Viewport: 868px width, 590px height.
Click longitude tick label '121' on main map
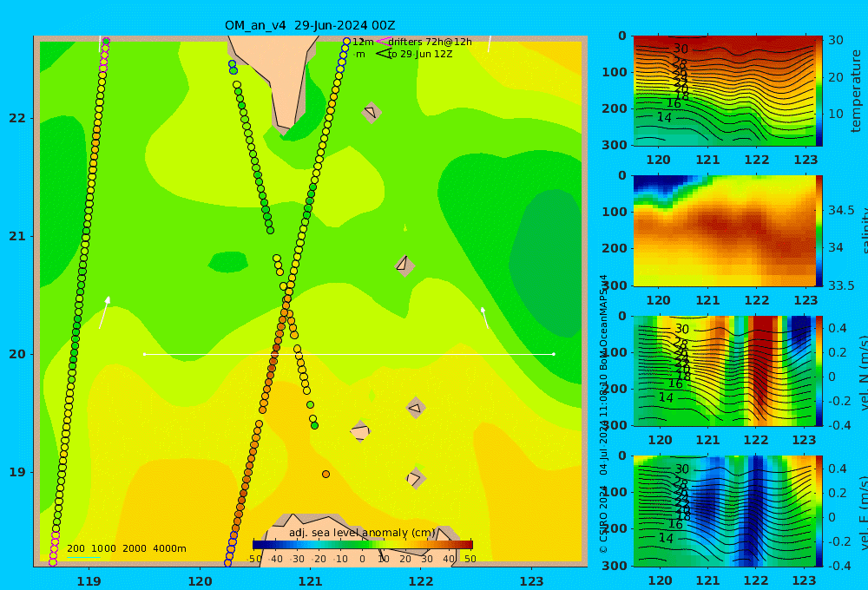coord(311,581)
